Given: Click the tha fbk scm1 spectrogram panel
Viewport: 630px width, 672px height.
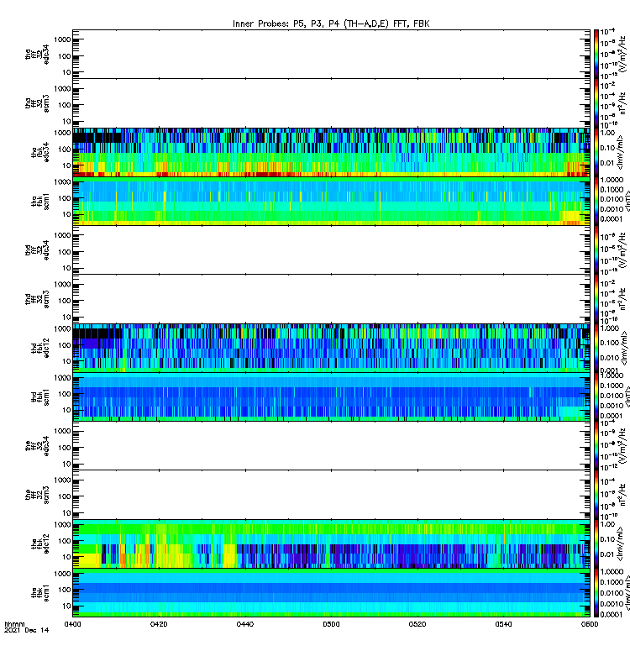Looking at the screenshot, I should pyautogui.click(x=331, y=201).
